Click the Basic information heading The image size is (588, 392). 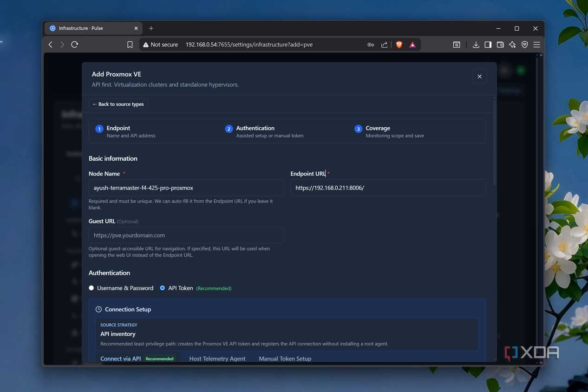coord(113,158)
